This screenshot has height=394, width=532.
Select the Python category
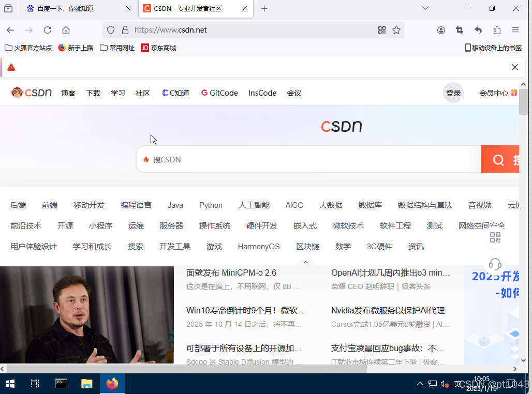coord(211,205)
